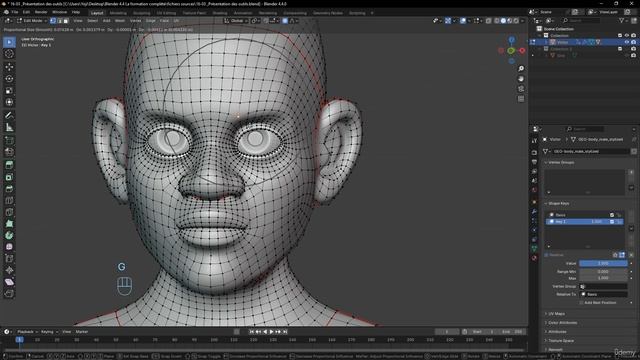Click the viewport zoom magnifier icon

(x=521, y=69)
